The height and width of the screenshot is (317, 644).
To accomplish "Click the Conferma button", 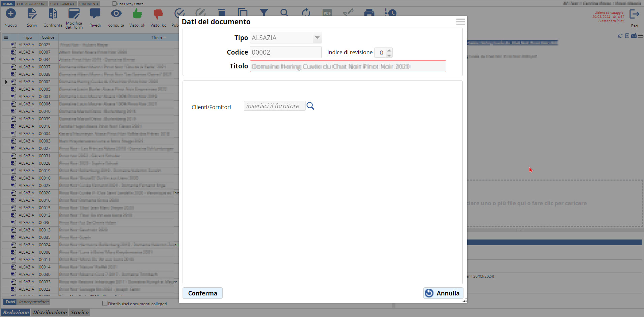I will [x=202, y=293].
